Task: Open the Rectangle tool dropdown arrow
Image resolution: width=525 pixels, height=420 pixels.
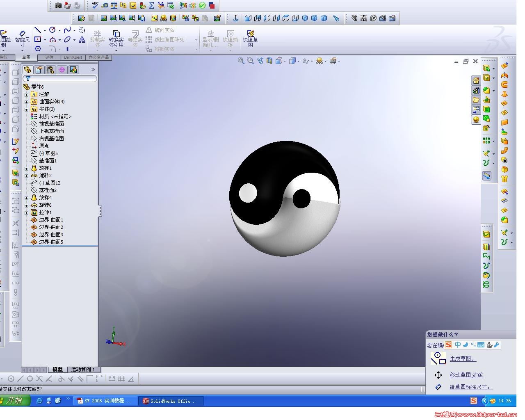Action: tap(45, 40)
